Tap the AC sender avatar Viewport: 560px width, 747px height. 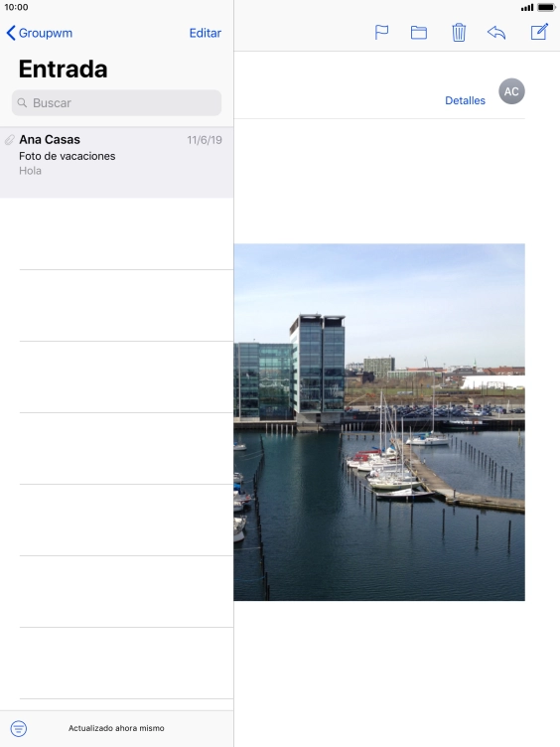click(x=511, y=91)
